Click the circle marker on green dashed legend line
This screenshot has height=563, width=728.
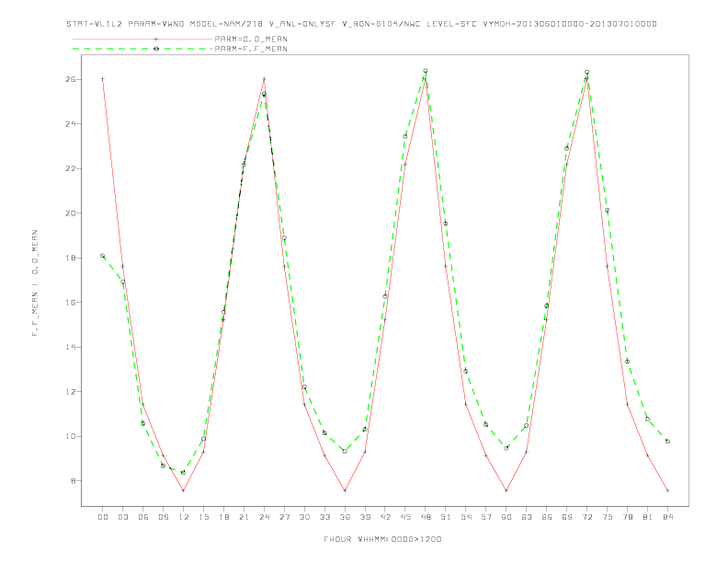pyautogui.click(x=156, y=49)
